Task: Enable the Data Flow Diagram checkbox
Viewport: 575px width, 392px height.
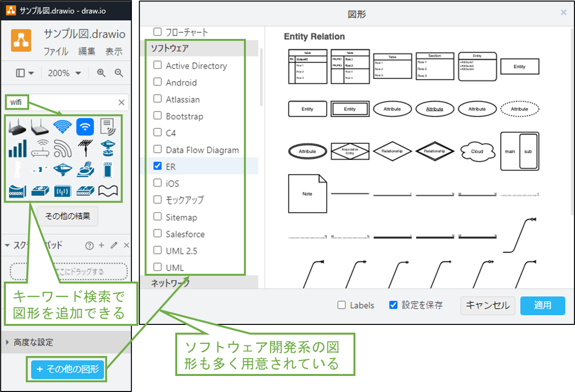Action: (157, 149)
